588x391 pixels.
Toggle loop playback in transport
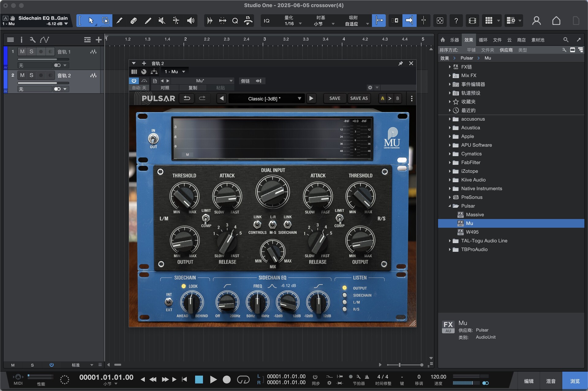pos(243,380)
